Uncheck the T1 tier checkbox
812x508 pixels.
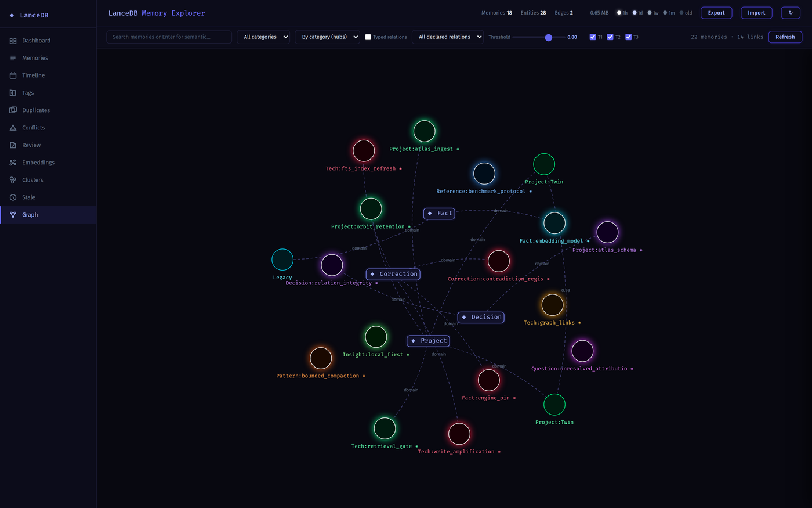[x=593, y=37]
